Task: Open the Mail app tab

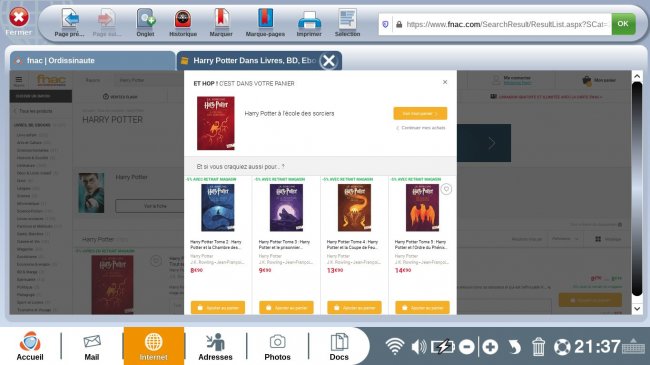Action: [92, 346]
